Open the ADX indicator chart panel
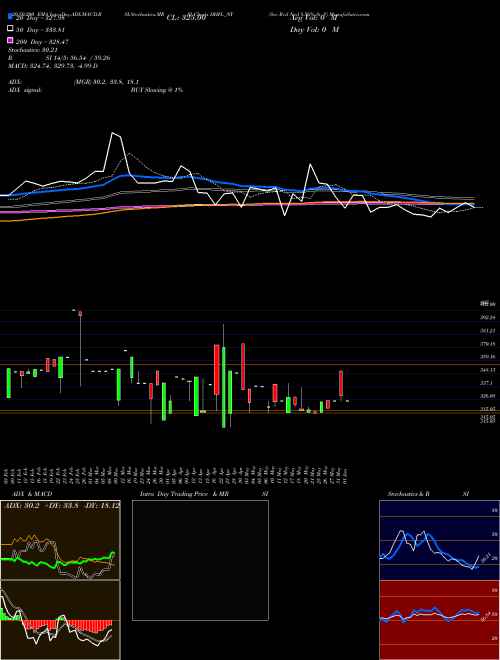Screen dimensions: 500x660 [x=60, y=540]
